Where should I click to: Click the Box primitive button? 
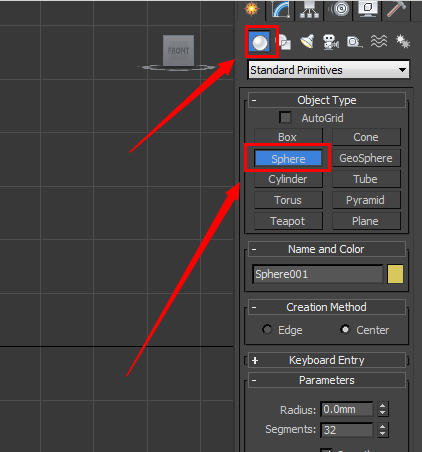[288, 137]
